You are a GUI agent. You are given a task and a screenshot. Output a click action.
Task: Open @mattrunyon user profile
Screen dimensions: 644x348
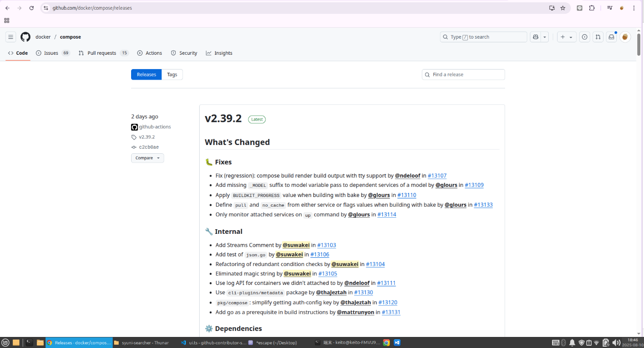[x=356, y=312]
